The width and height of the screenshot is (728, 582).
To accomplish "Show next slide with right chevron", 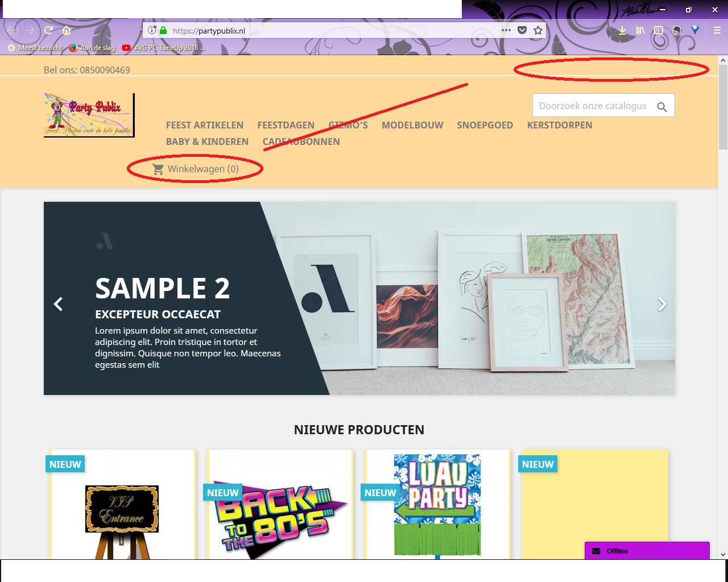I will pyautogui.click(x=662, y=304).
